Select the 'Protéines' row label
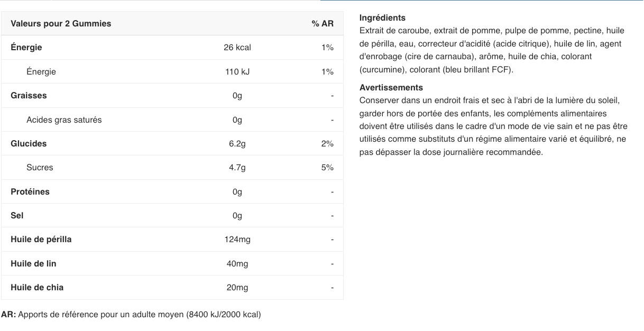The width and height of the screenshot is (644, 331). (30, 192)
